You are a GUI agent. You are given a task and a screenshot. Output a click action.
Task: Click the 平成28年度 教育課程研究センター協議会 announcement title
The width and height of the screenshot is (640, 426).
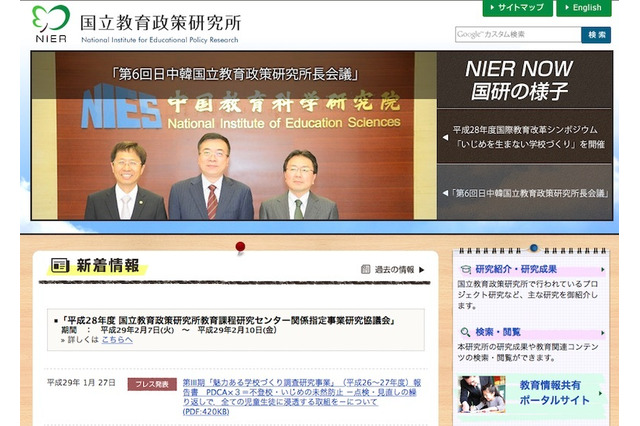click(x=228, y=320)
